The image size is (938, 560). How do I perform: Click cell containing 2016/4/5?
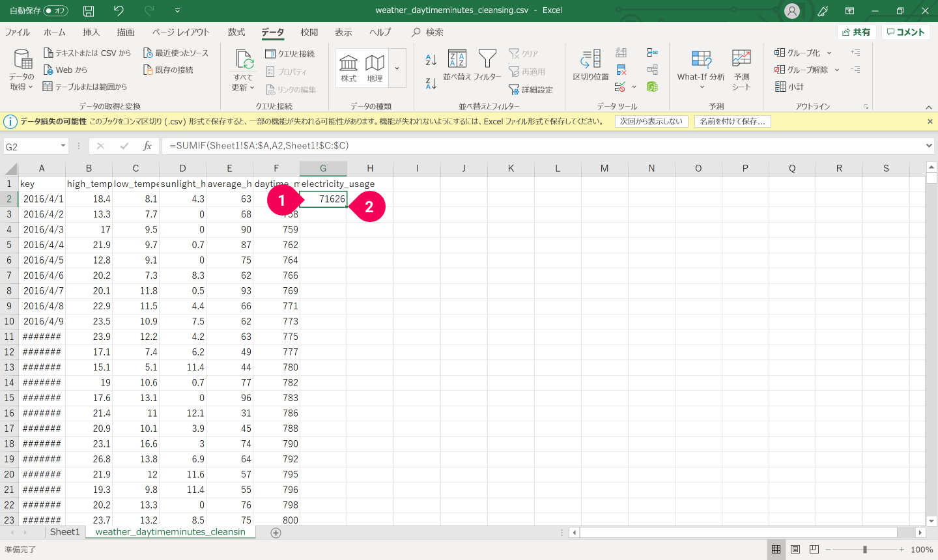pyautogui.click(x=42, y=260)
